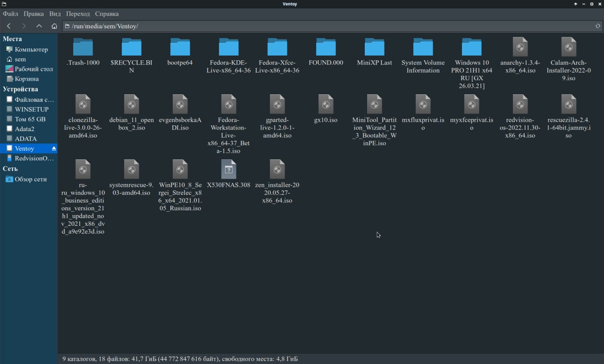604x364 pixels.
Task: Open the Том 65 GB device
Action: click(x=29, y=119)
